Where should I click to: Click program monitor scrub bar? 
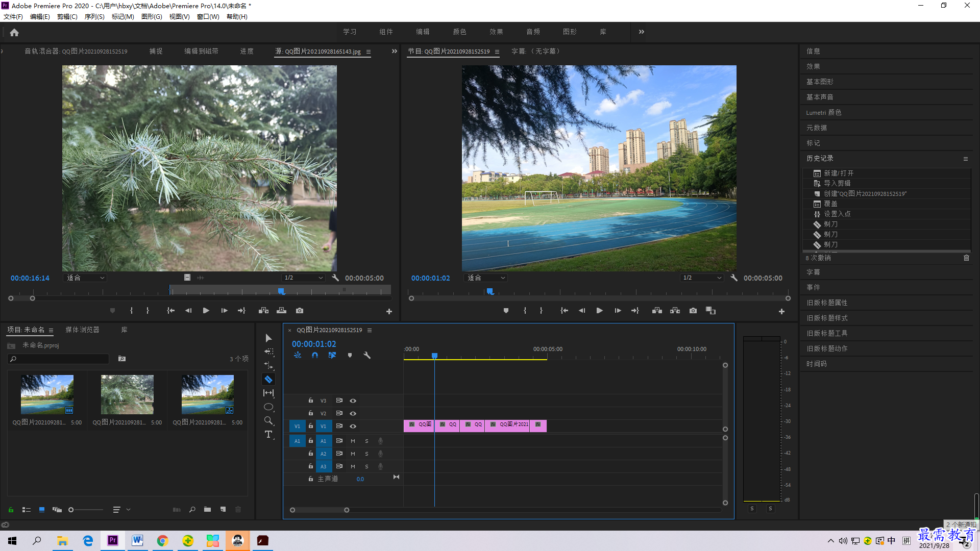[600, 293]
